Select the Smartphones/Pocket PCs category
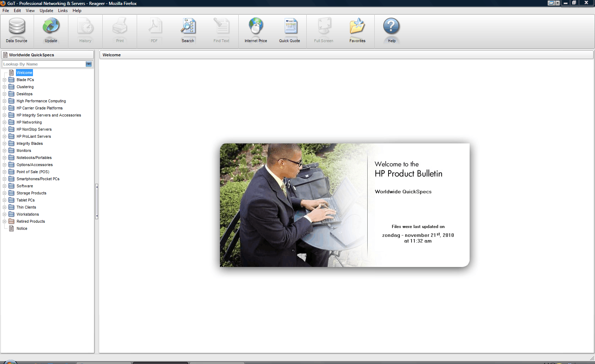 [38, 179]
